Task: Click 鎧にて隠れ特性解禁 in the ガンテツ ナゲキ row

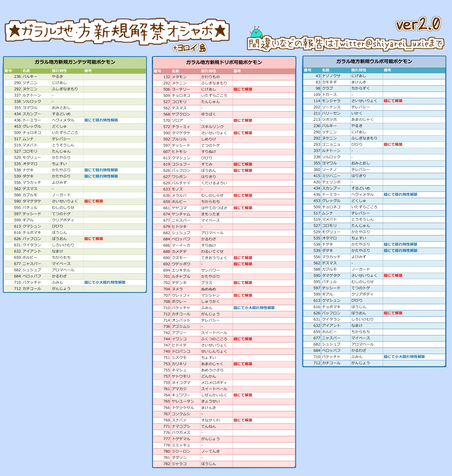Action: pyautogui.click(x=101, y=170)
